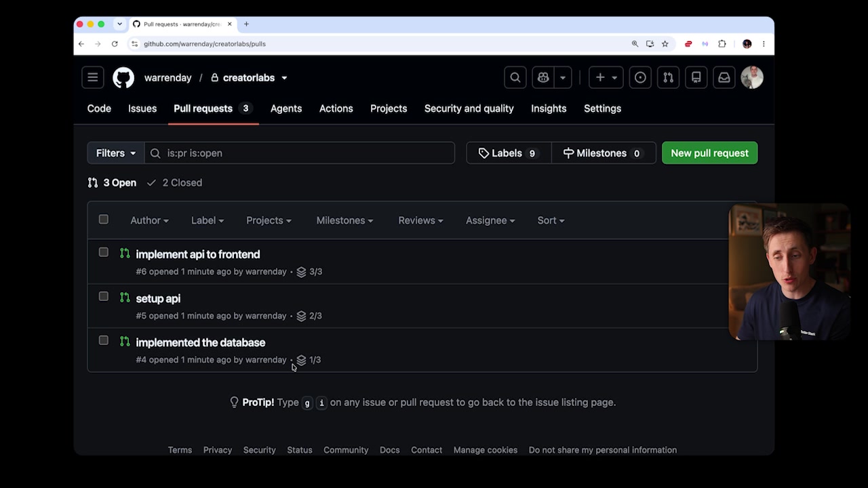The height and width of the screenshot is (488, 868).
Task: Focus the is:pr is:open search field
Action: [x=300, y=153]
